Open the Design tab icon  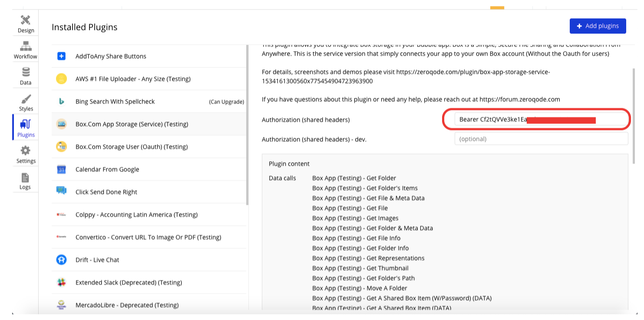[x=26, y=20]
